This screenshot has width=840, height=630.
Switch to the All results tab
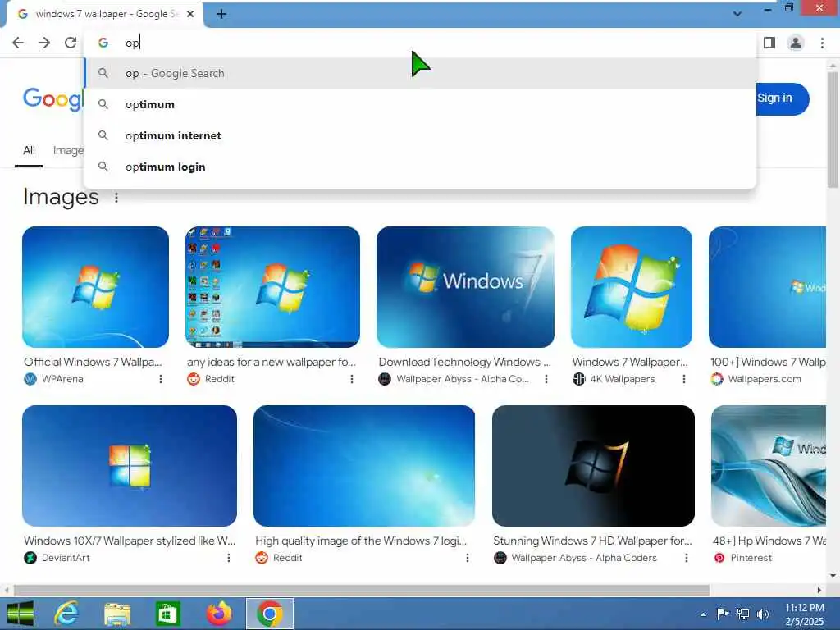29,151
